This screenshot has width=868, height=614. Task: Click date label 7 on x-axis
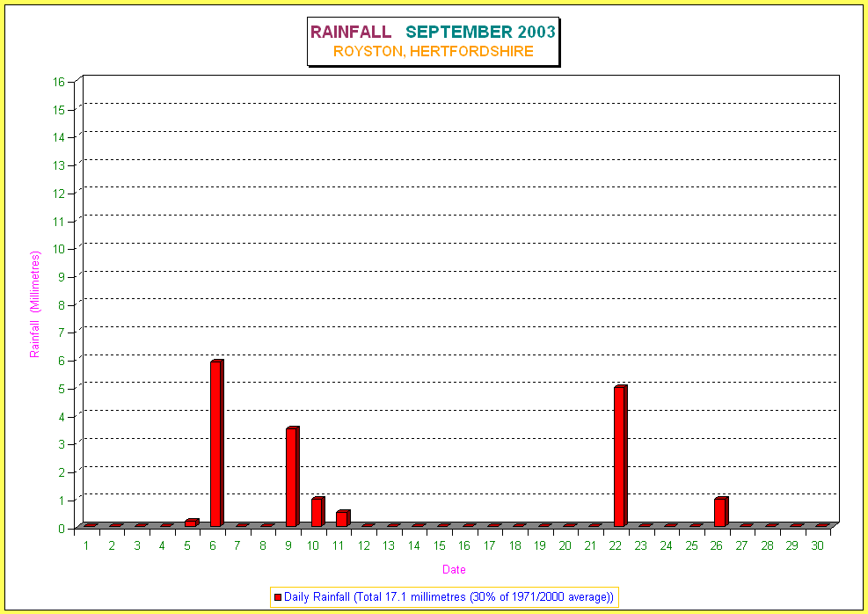pyautogui.click(x=237, y=546)
